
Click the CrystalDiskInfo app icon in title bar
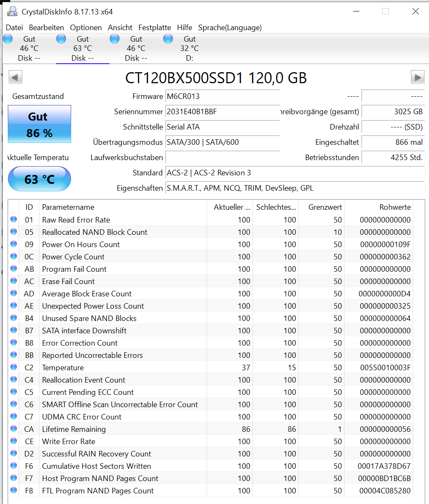pyautogui.click(x=12, y=11)
